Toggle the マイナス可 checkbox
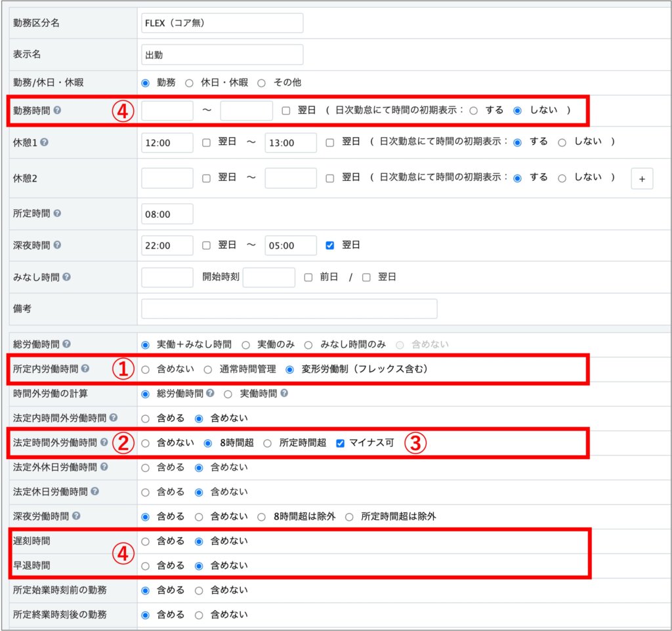This screenshot has width=672, height=631. (340, 443)
